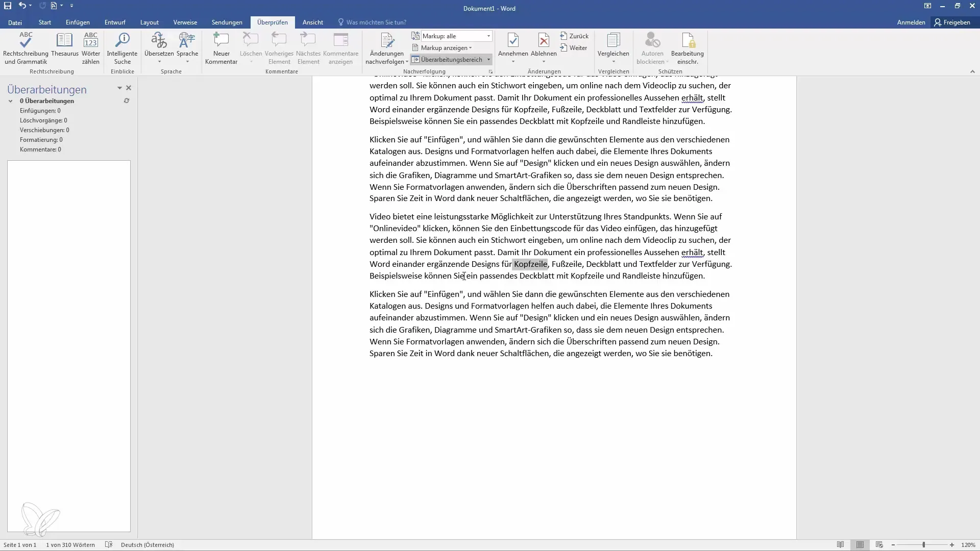Add a Neuer Kommentar

click(x=221, y=48)
